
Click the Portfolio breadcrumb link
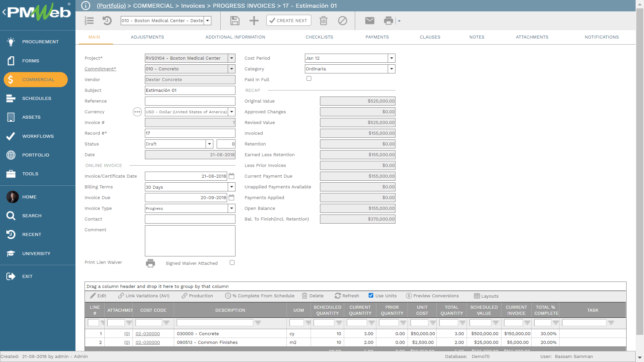[111, 6]
